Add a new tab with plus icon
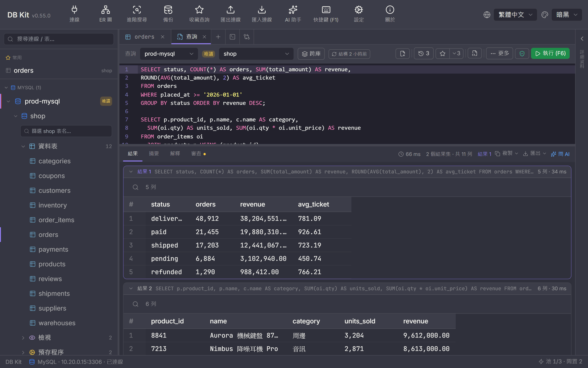 (x=218, y=37)
